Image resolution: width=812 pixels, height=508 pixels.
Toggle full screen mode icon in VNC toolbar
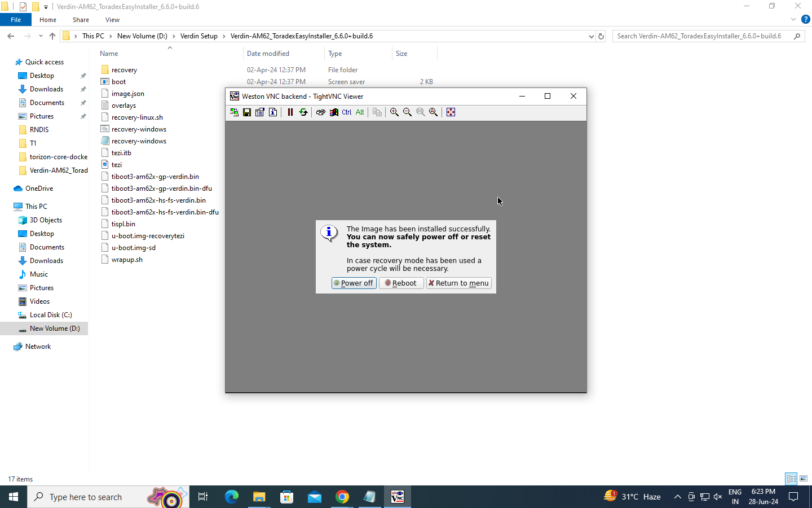click(451, 112)
